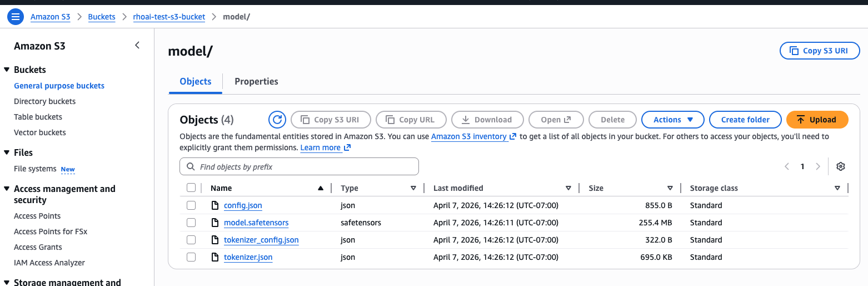Sort by Size column arrow
Viewport: 868px width, 286px height.
pyautogui.click(x=670, y=188)
